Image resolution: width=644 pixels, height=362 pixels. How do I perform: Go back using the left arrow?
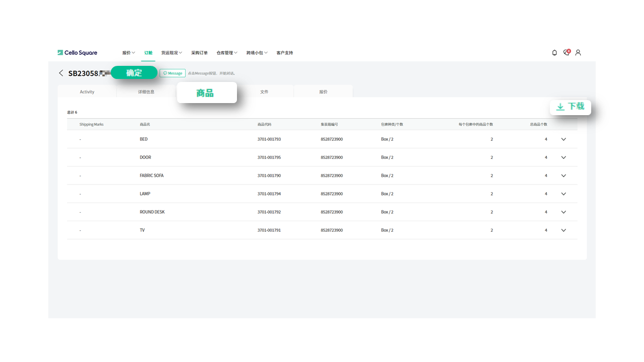61,73
